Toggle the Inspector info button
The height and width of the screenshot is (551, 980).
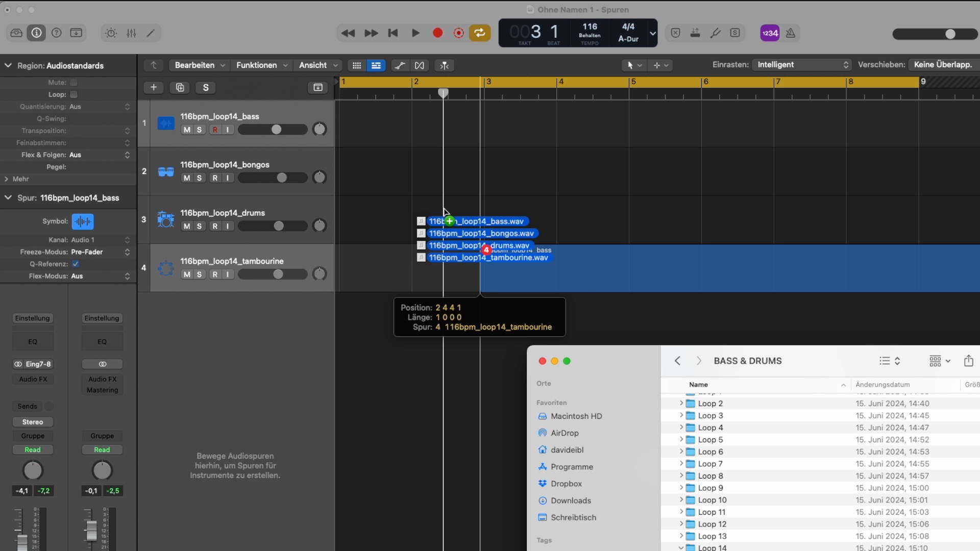tap(36, 33)
